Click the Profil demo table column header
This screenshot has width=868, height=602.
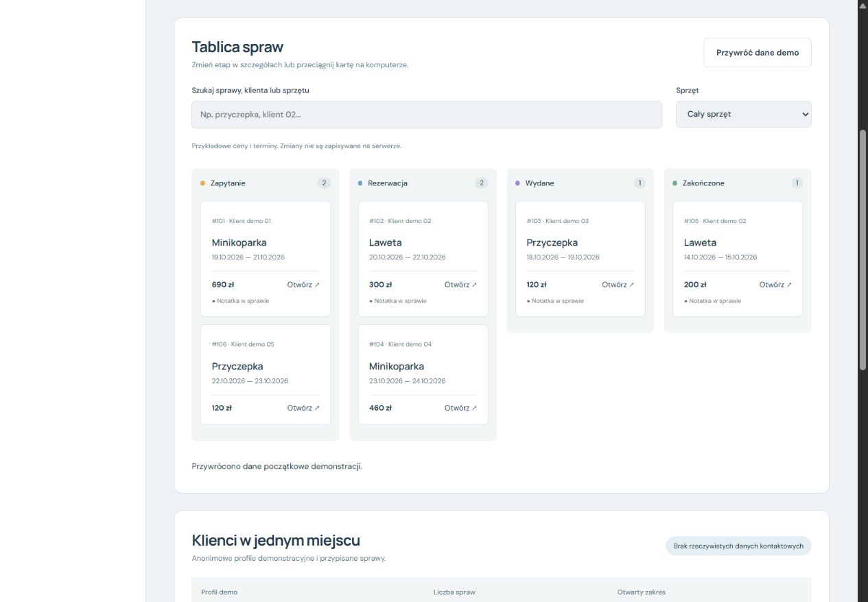tap(219, 592)
